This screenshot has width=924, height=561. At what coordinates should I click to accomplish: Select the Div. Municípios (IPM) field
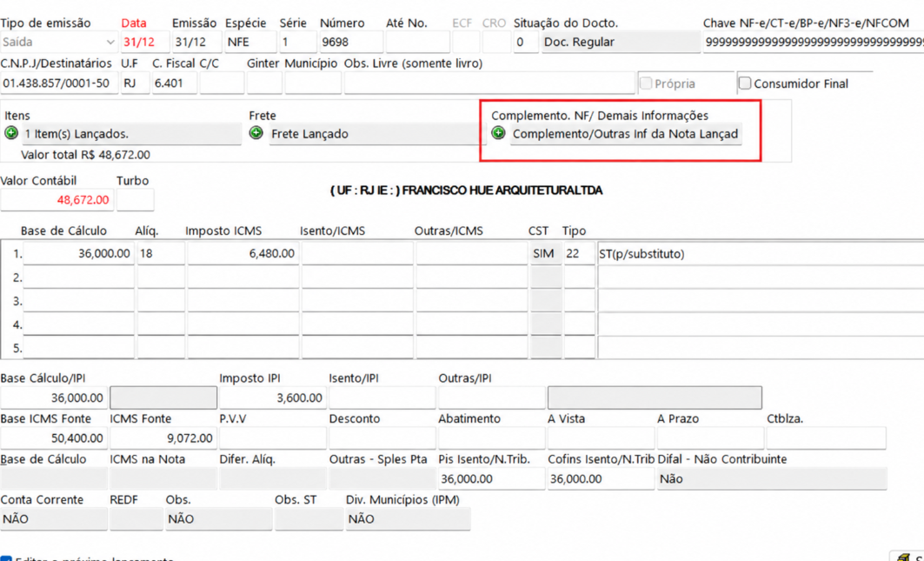click(408, 519)
